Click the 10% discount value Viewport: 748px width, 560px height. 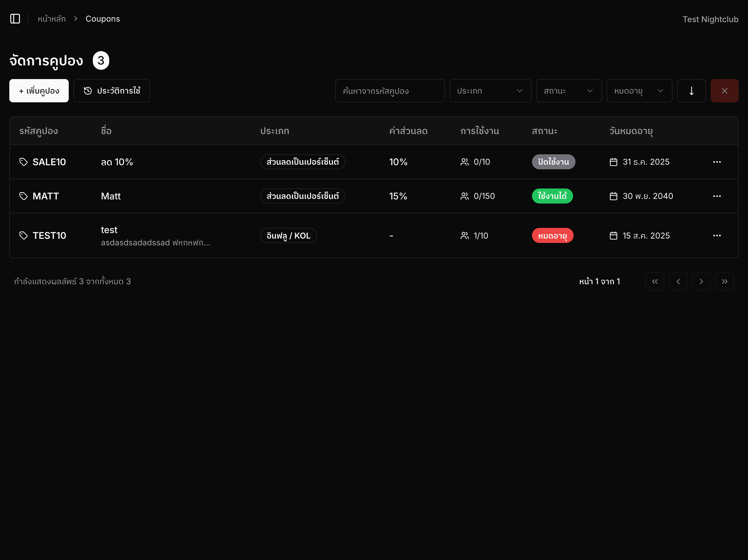point(398,162)
